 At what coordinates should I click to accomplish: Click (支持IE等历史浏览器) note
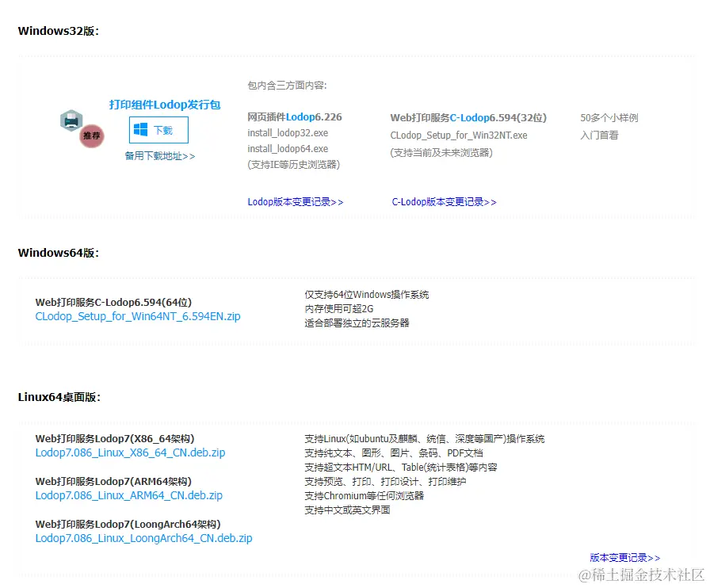pos(293,165)
